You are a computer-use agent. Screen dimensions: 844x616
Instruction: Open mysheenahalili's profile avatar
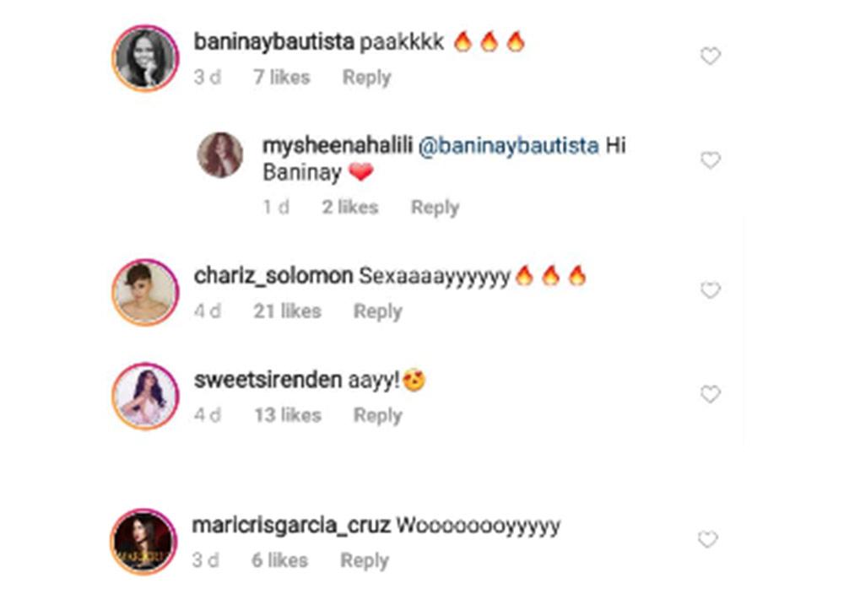point(219,155)
